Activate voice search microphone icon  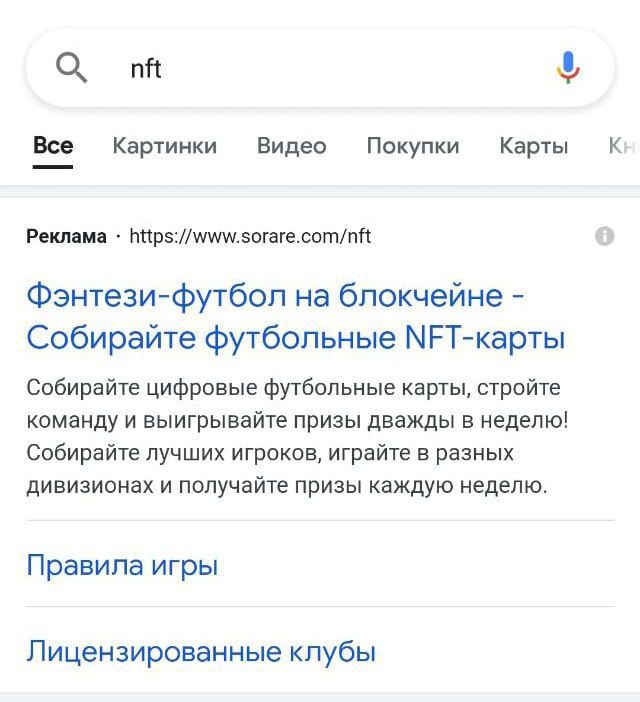pos(567,68)
